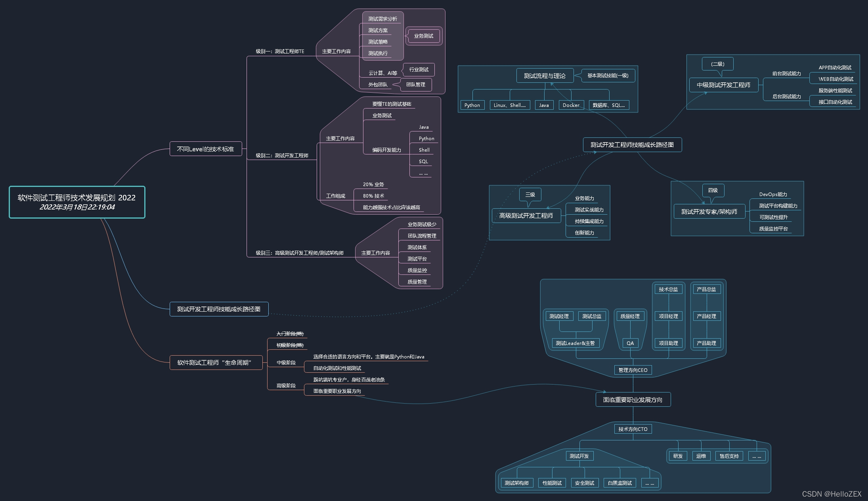
Task: Click the Python skill box
Action: pyautogui.click(x=472, y=105)
